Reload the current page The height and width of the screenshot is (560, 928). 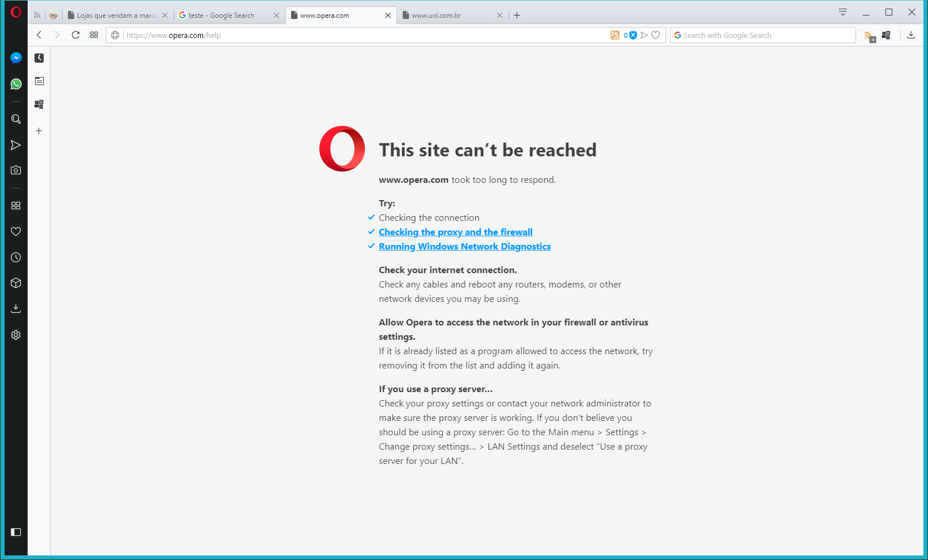[75, 35]
